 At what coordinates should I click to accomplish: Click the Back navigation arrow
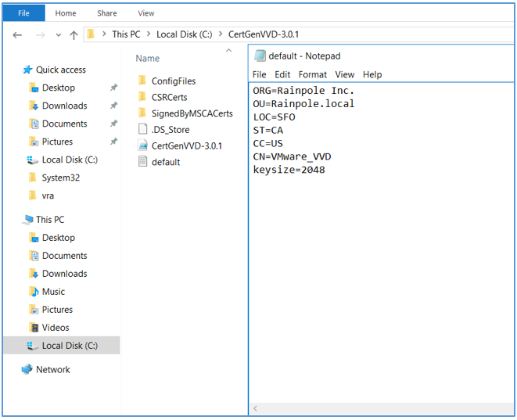pyautogui.click(x=17, y=35)
